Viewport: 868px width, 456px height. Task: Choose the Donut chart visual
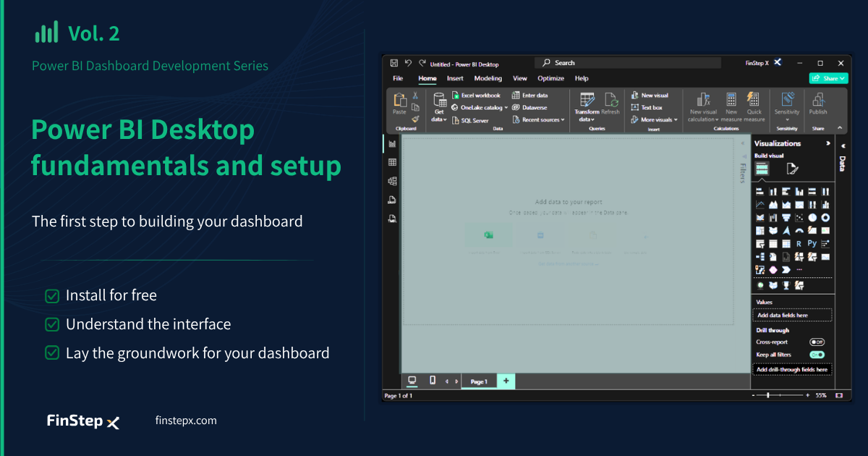825,217
